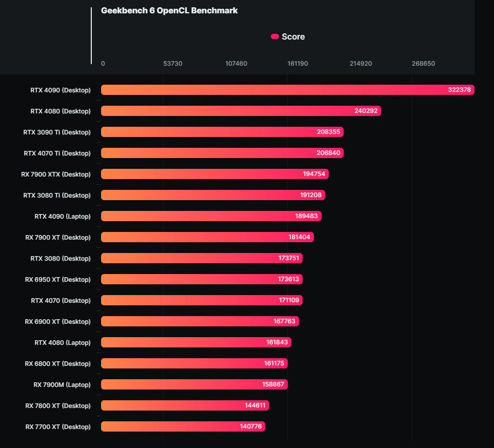Select the RX 6950 XT (Desktop) bar
The width and height of the screenshot is (494, 448).
(202, 279)
